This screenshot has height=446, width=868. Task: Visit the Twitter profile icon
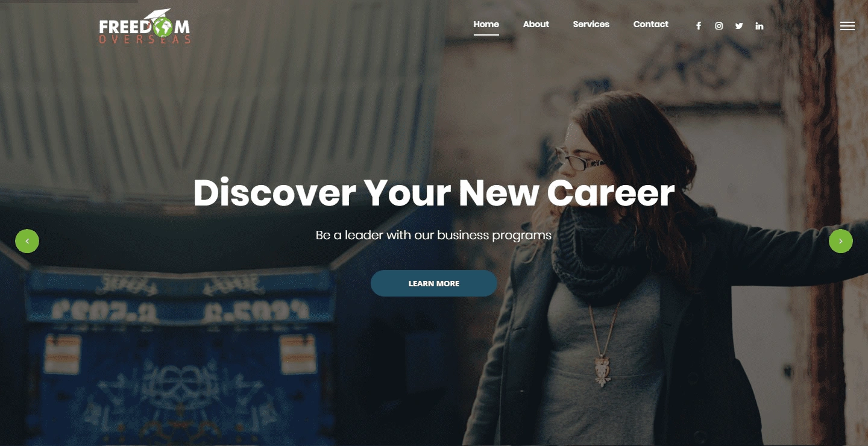[739, 26]
